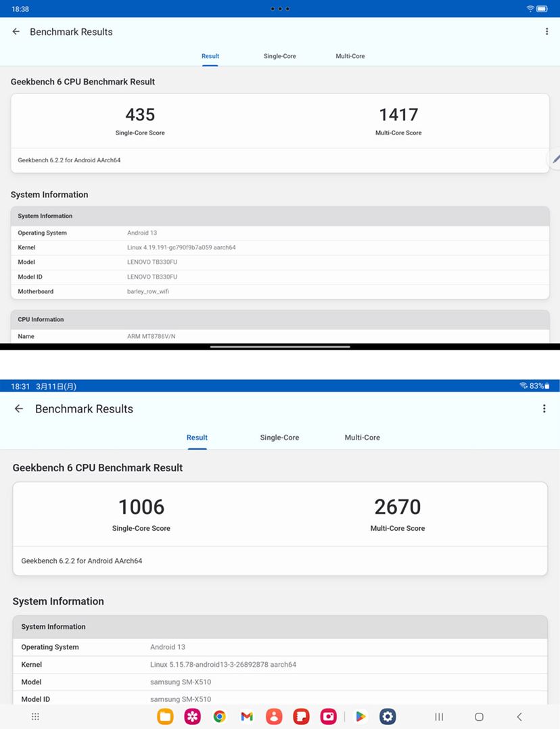Open the orange Contacts app
Screen dimensions: 560x729
(x=274, y=716)
